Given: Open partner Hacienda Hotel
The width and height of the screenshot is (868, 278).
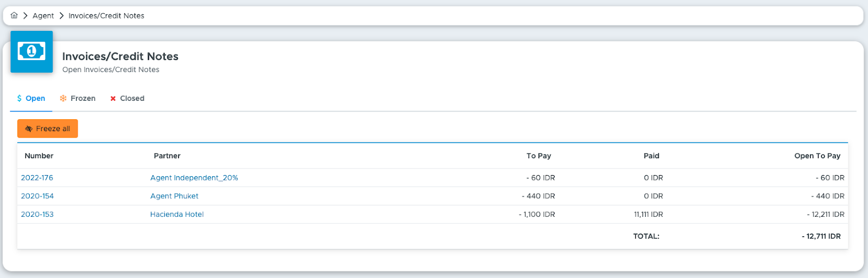Looking at the screenshot, I should [177, 215].
